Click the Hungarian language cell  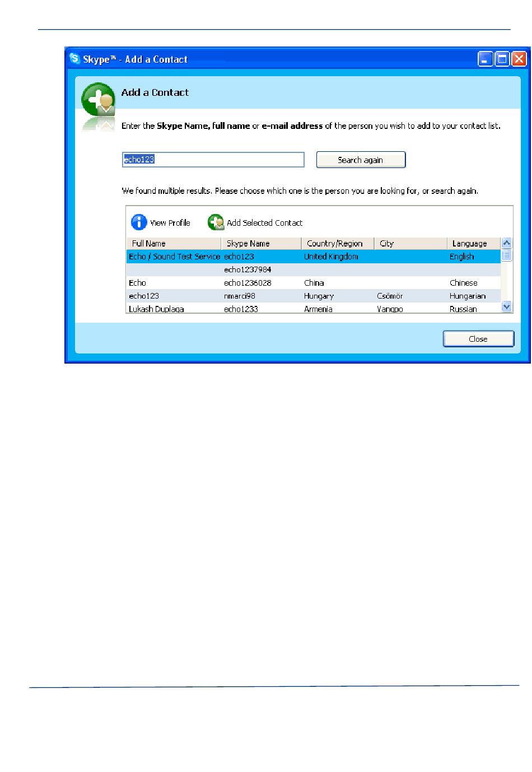coord(468,296)
